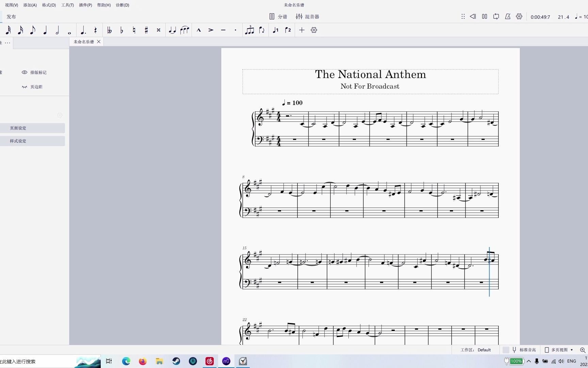Flip the note direction

[x=262, y=30]
